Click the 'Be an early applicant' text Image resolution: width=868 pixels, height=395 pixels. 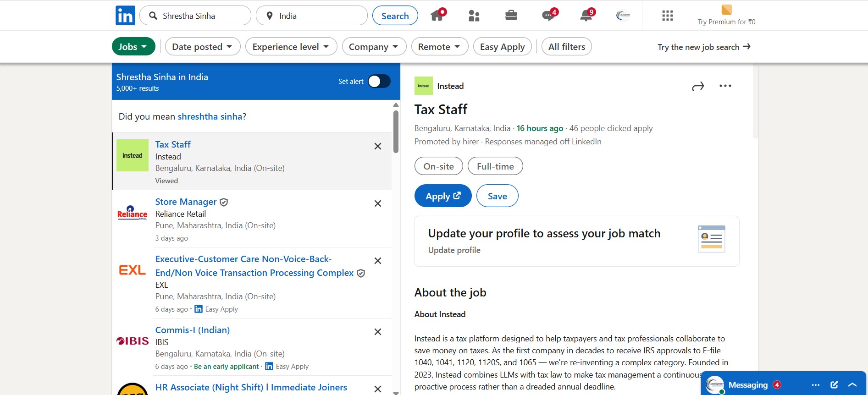pos(227,367)
